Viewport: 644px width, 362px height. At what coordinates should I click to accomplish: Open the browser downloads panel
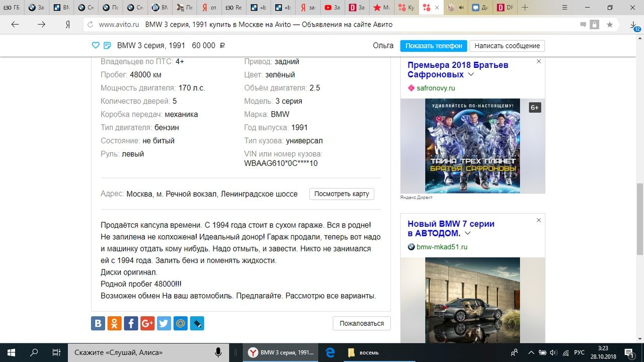[x=634, y=25]
